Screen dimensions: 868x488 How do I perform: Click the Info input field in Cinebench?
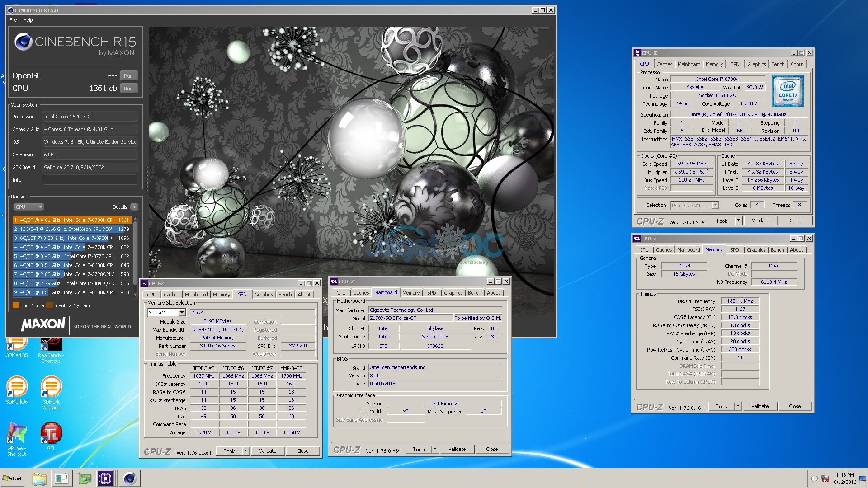click(90, 180)
